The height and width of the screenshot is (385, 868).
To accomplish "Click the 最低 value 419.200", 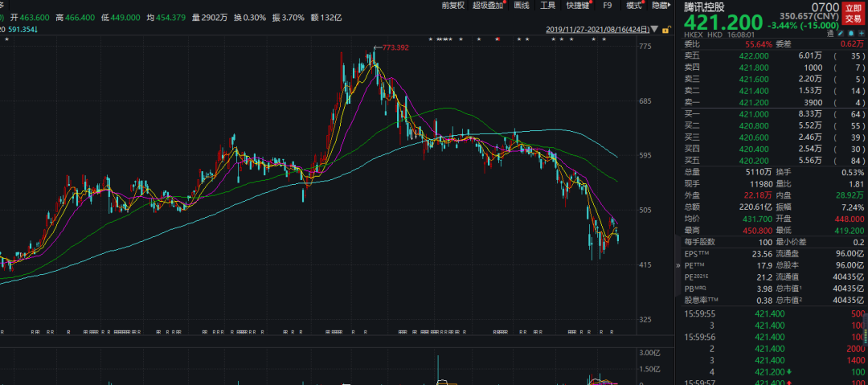I will pyautogui.click(x=850, y=231).
